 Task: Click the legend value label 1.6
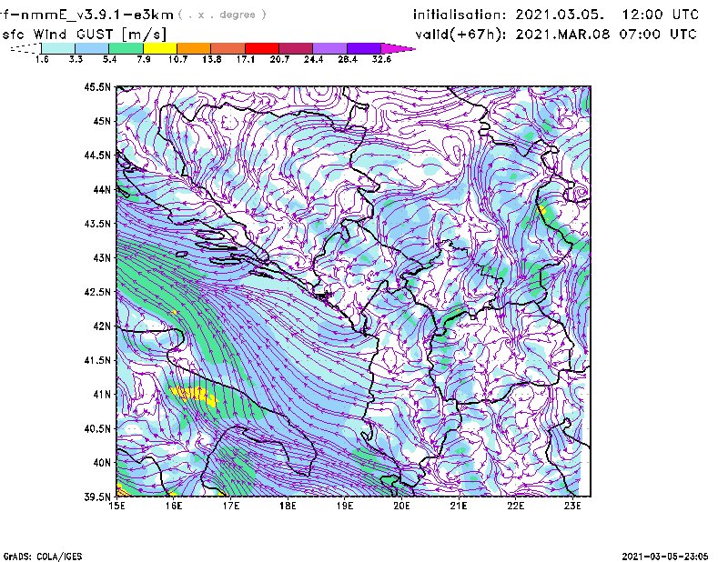(42, 59)
